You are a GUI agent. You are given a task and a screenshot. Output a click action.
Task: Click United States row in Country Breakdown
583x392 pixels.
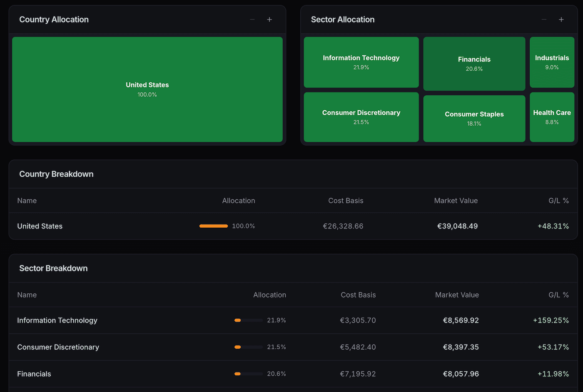click(293, 226)
